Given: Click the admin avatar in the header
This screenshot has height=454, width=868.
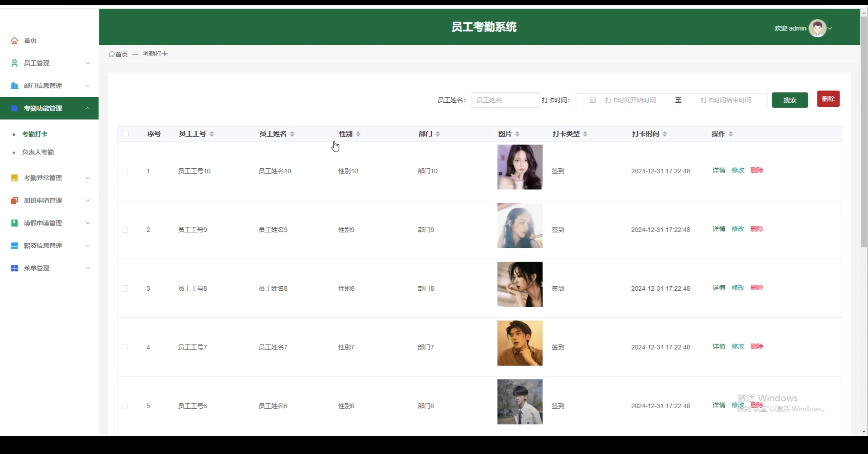Looking at the screenshot, I should 817,28.
